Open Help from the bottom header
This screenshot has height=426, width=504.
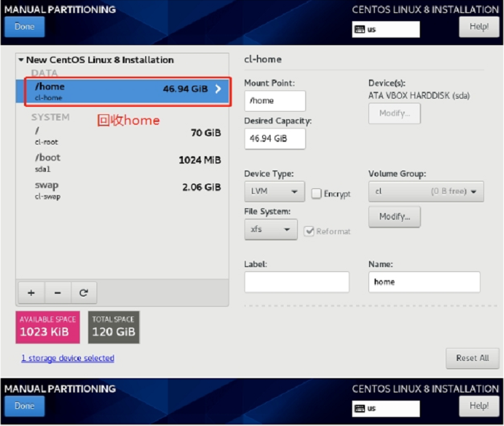tap(479, 405)
